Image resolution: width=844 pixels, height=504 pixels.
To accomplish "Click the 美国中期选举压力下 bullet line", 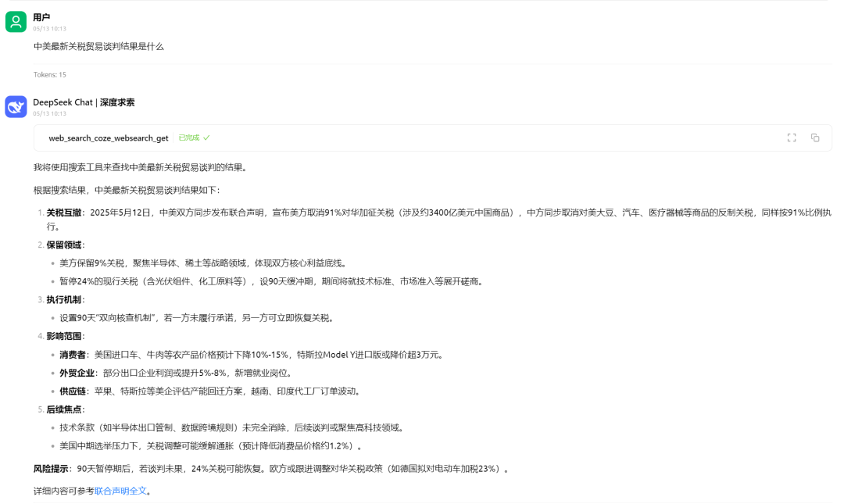I will click(212, 446).
